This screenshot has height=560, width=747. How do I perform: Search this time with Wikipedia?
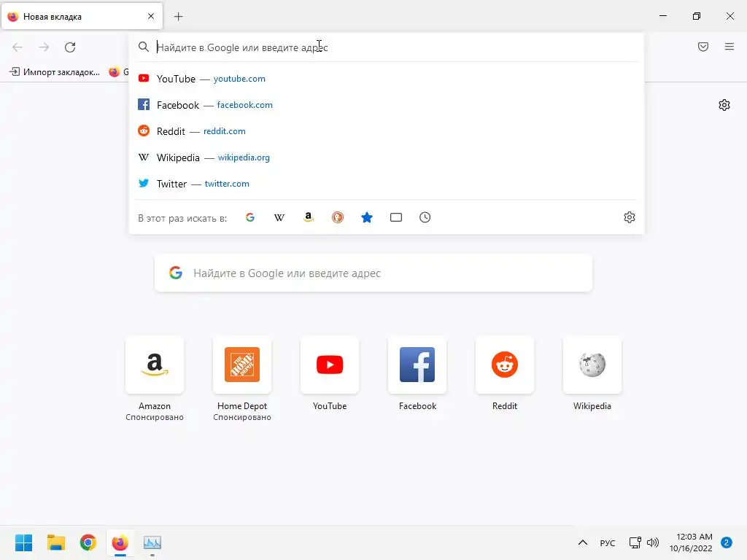click(279, 217)
